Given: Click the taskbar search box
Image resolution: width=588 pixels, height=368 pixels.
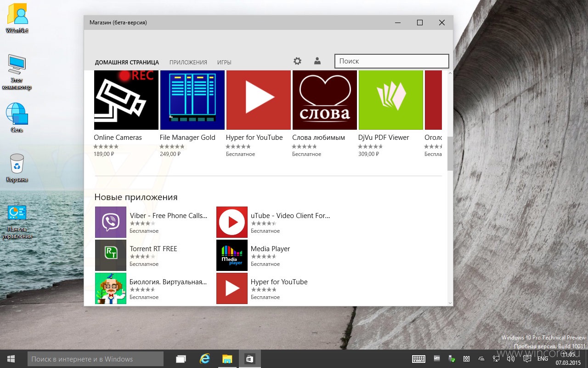Looking at the screenshot, I should pos(96,359).
